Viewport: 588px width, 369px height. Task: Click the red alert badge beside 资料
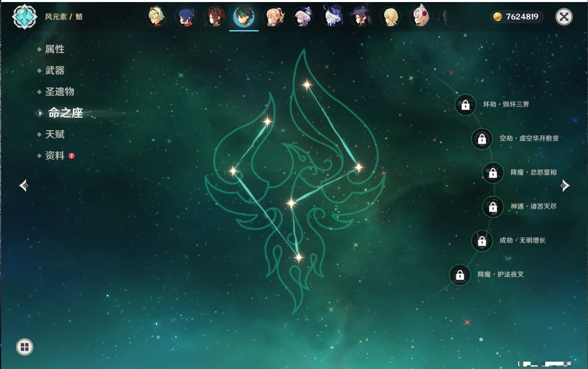pyautogui.click(x=72, y=156)
